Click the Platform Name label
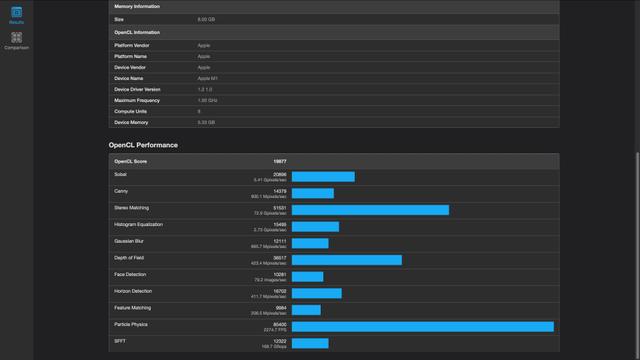Screen dimensions: 640x360 click(x=131, y=56)
